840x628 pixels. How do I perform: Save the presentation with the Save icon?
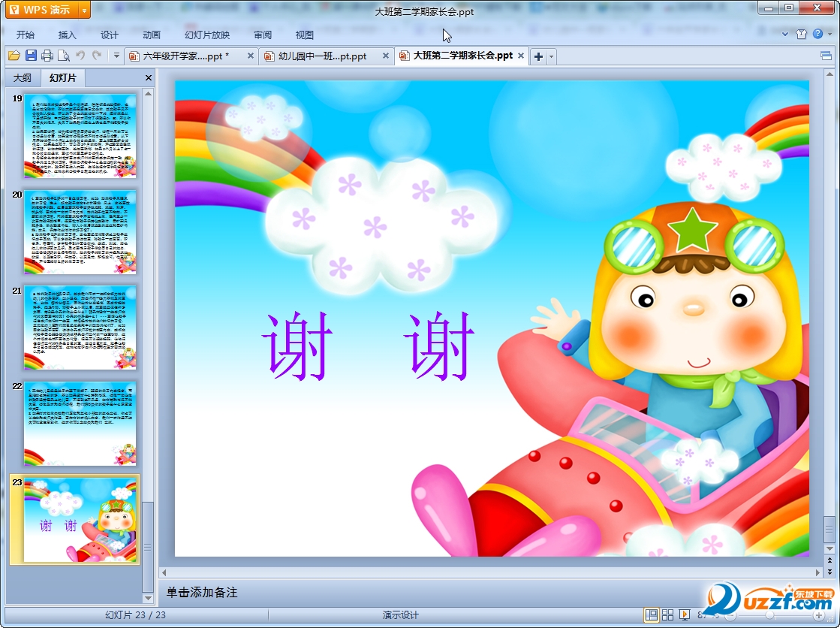point(31,56)
